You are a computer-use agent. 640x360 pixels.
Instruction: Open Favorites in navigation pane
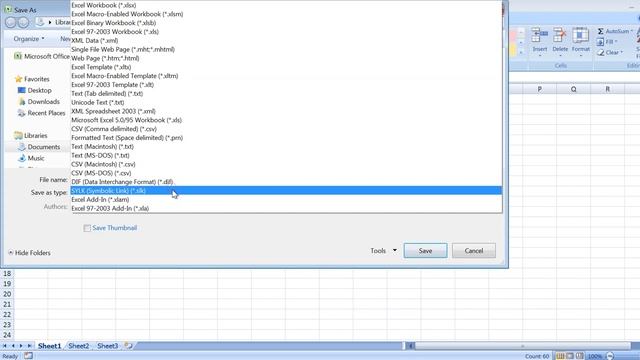(32, 79)
